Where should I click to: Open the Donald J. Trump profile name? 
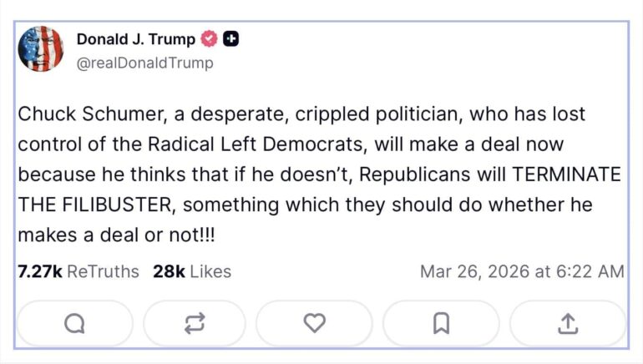(x=135, y=39)
